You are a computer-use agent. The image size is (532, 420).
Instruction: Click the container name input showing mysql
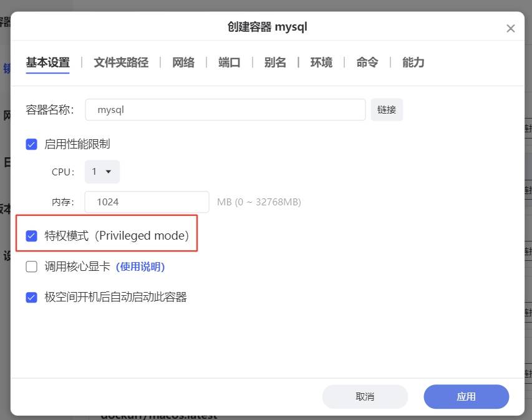[x=225, y=109]
